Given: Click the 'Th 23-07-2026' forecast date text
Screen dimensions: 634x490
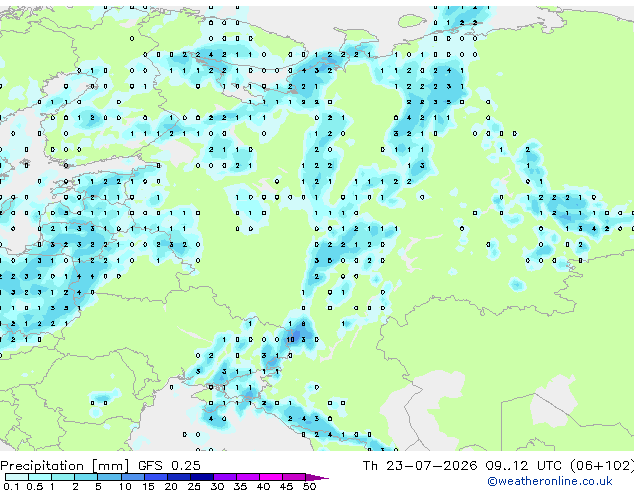Looking at the screenshot, I should click(x=420, y=466).
